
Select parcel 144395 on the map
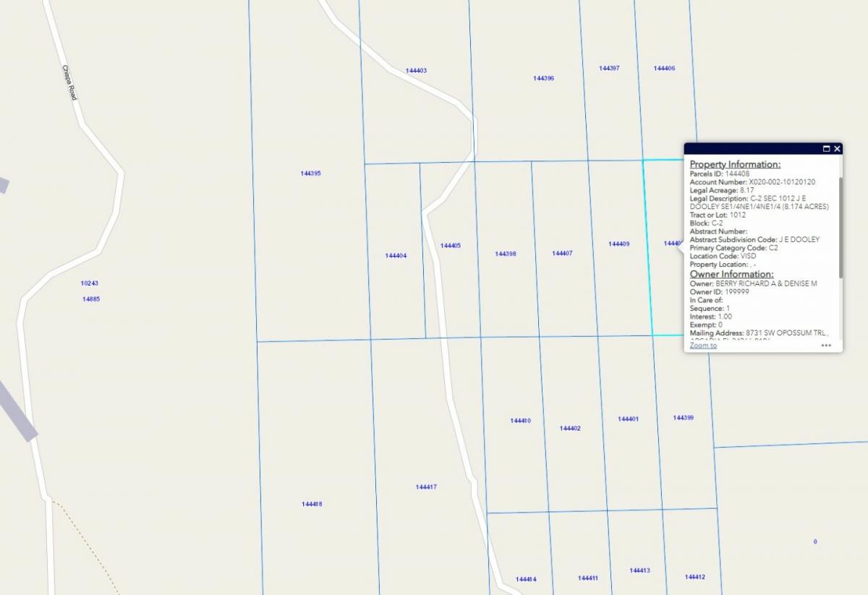311,173
